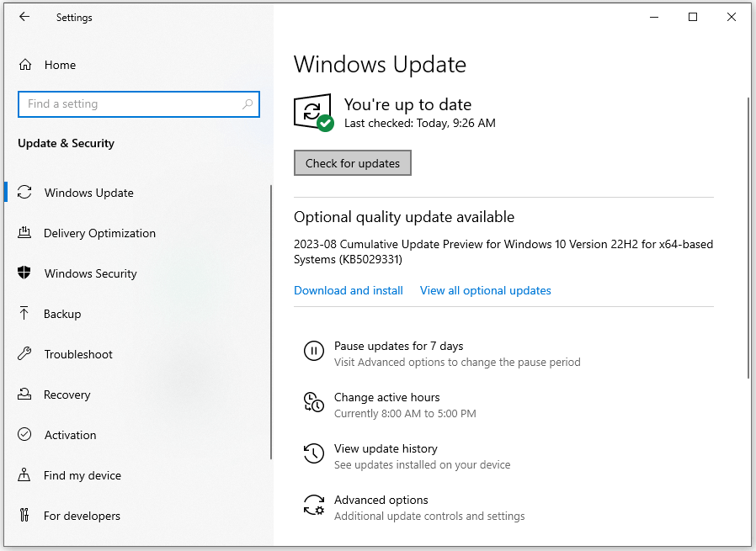Click the main content vertical scrollbar
This screenshot has height=551, width=756.
(748, 237)
